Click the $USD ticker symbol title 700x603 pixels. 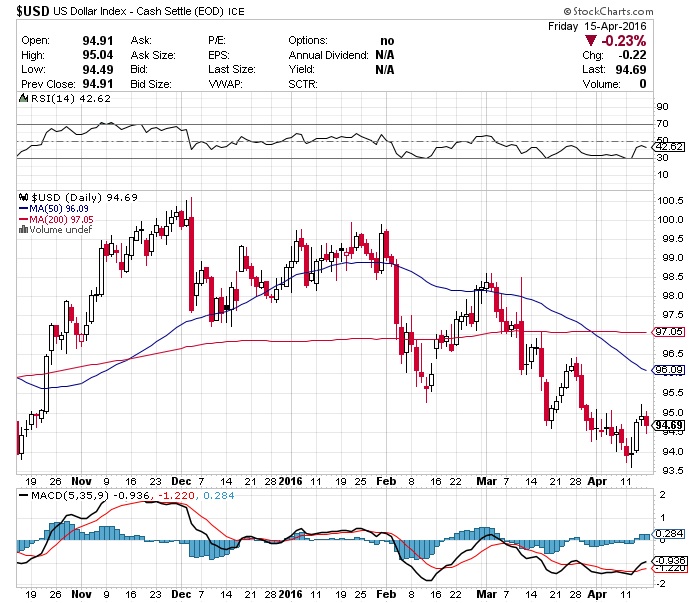(33, 11)
